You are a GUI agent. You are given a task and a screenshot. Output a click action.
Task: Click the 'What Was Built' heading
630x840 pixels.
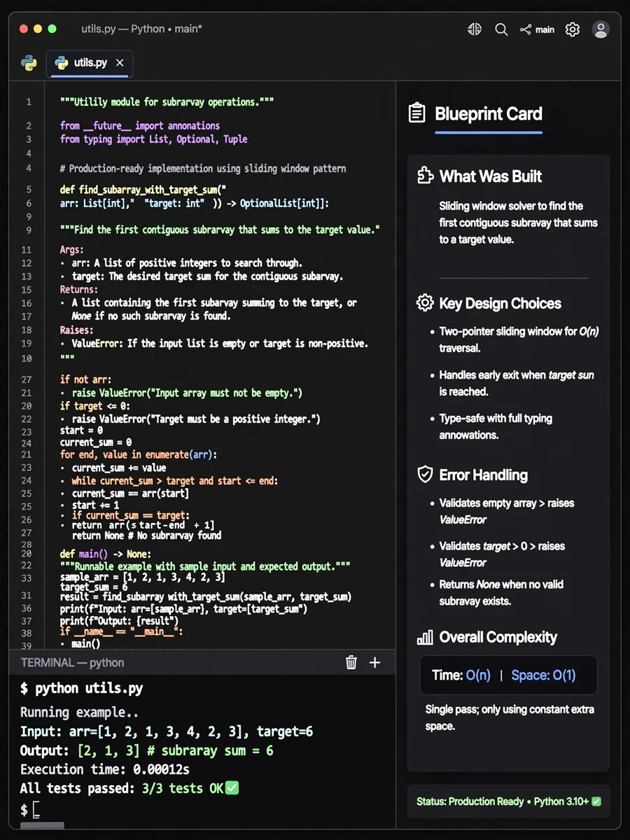click(491, 176)
